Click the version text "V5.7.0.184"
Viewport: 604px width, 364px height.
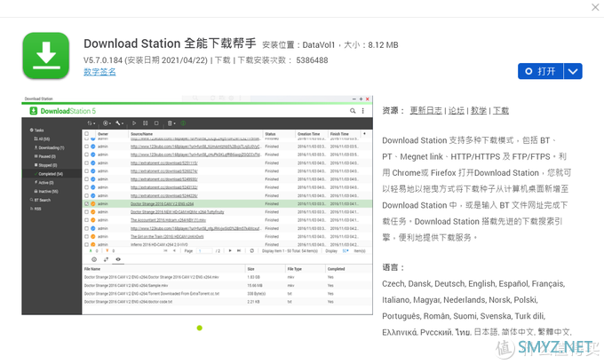[x=103, y=60]
